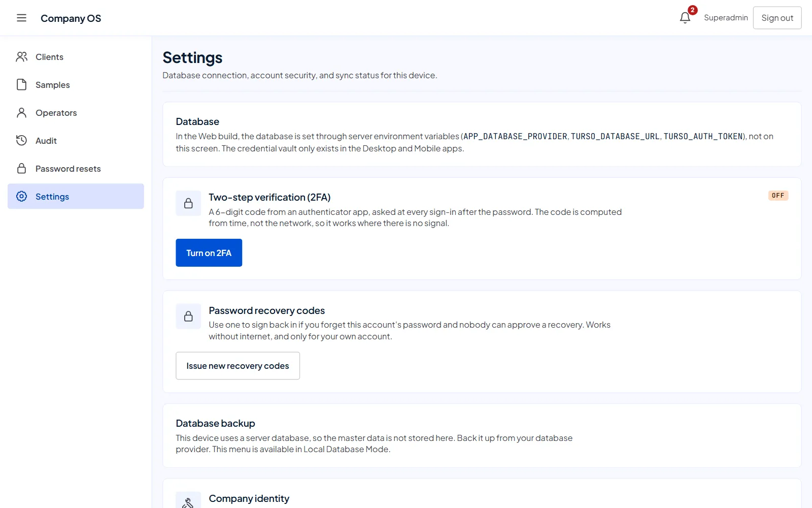Open the Samples sidebar item
Screen dimensions: 812x508
(x=76, y=85)
